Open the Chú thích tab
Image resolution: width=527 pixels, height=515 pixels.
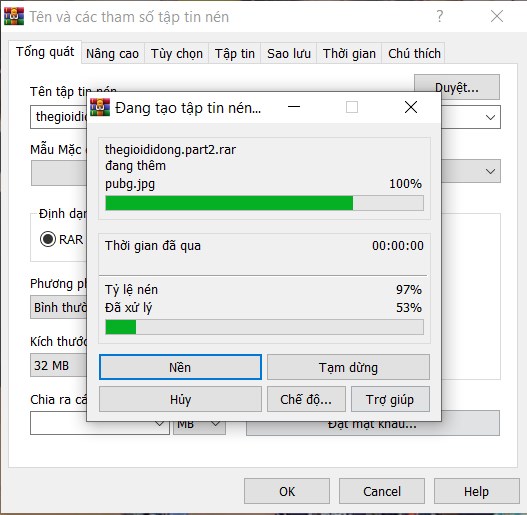(x=414, y=53)
